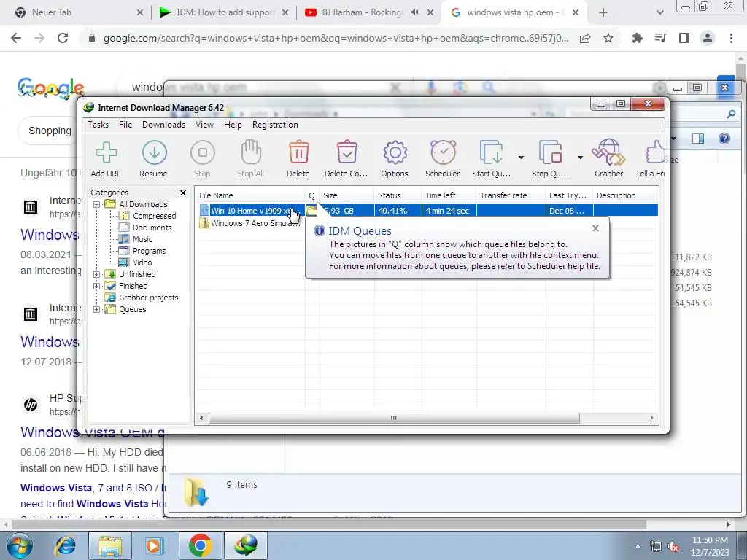Click the Add URL toolbar icon
Screen dimensions: 747x560
click(x=106, y=159)
